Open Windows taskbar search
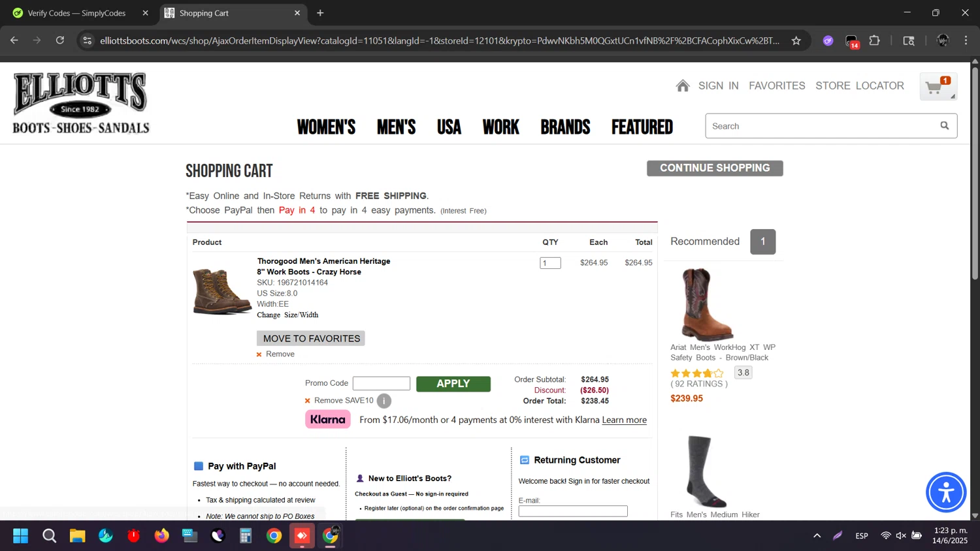The width and height of the screenshot is (980, 551). [49, 536]
